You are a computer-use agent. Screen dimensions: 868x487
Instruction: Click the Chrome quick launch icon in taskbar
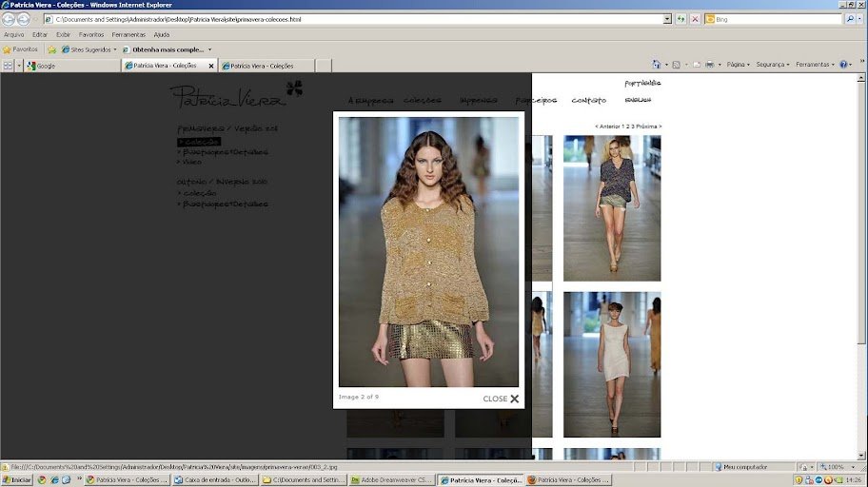click(42, 479)
